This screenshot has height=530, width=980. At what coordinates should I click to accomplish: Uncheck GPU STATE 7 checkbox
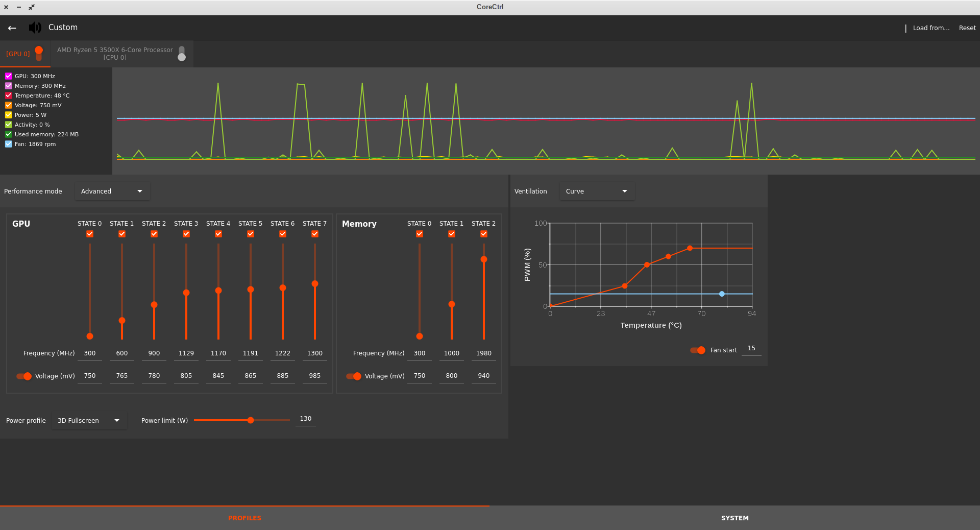[315, 234]
